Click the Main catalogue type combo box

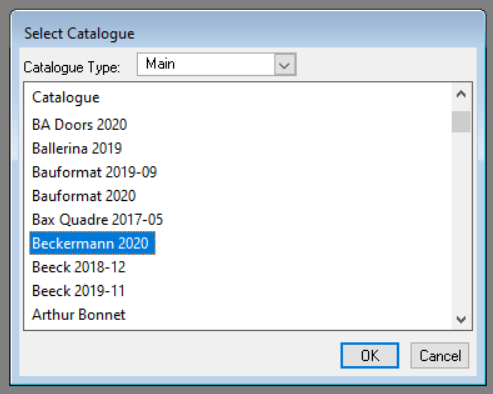[x=216, y=64]
